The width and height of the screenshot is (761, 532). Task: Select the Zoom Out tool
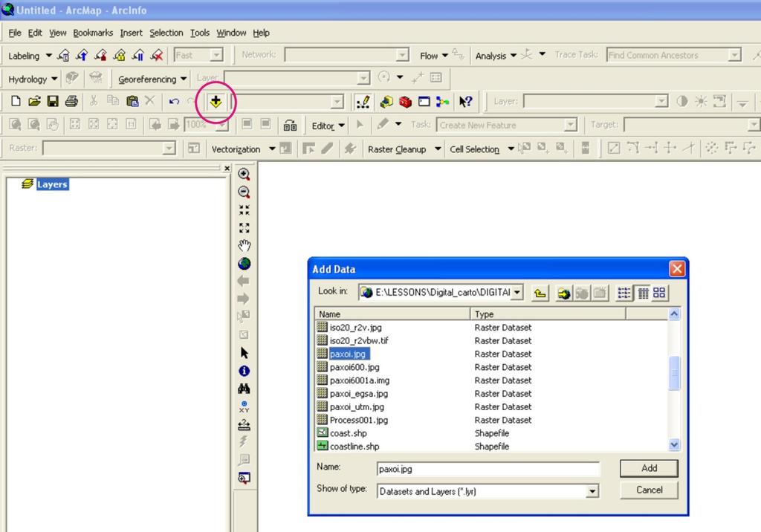(244, 192)
